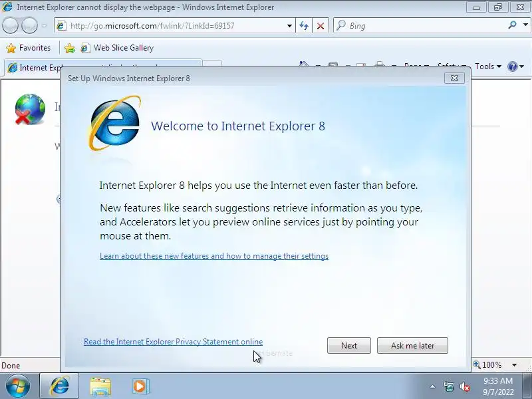
Task: Click the Internet Explorer logo in title bar
Action: (x=7, y=7)
